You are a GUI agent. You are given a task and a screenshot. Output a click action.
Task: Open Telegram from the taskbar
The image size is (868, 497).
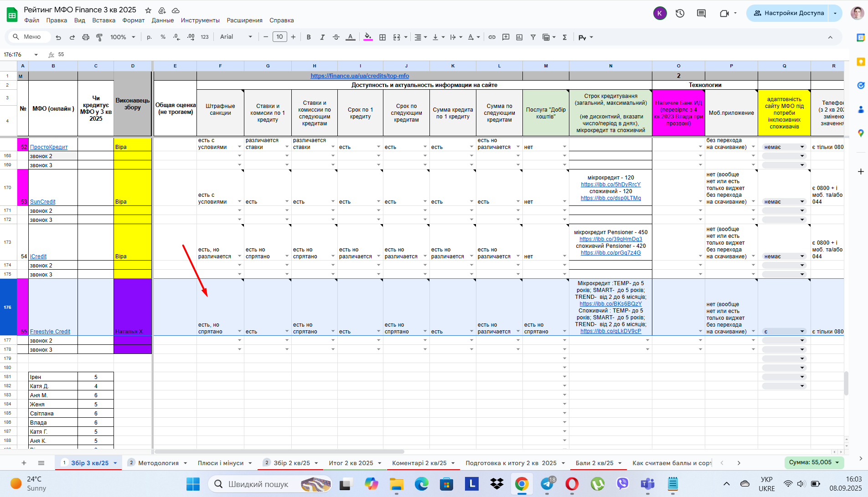coord(548,484)
